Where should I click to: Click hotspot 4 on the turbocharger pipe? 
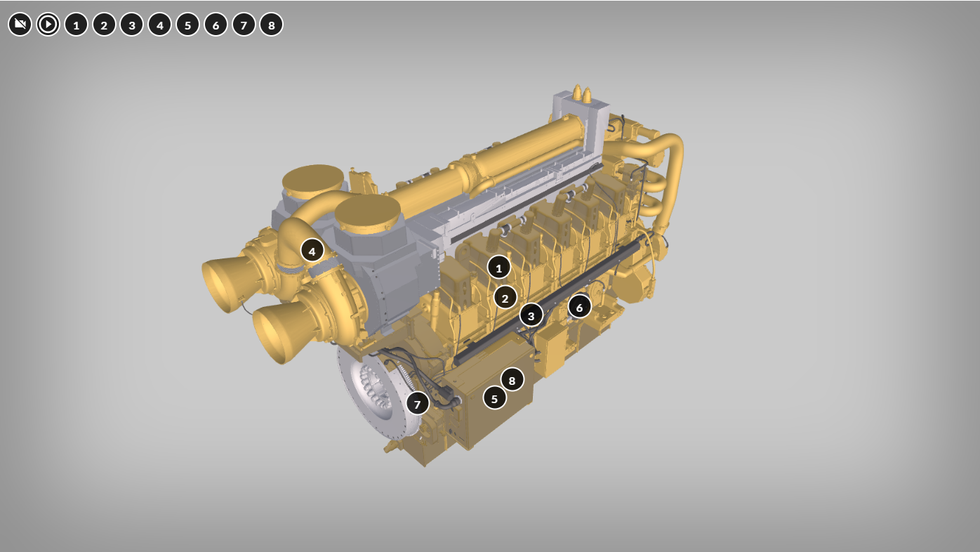(312, 250)
